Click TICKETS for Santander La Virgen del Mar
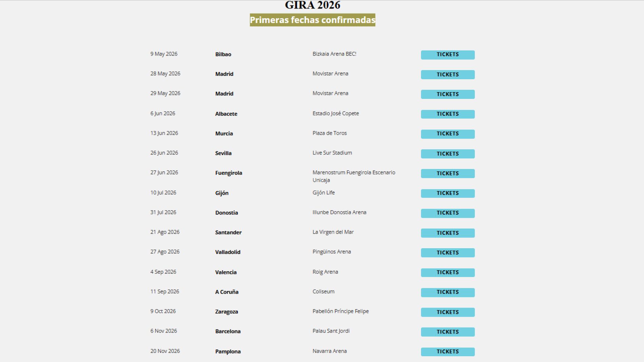 point(447,233)
